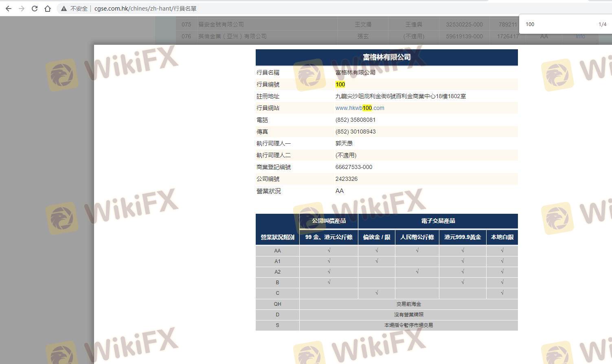The height and width of the screenshot is (364, 612).
Task: Click the 本地白銀 column header
Action: (502, 237)
